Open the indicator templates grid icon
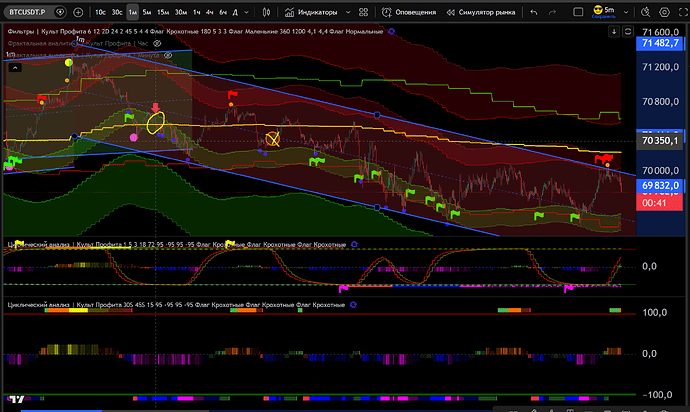Image resolution: width=690 pixels, height=412 pixels. click(x=363, y=12)
